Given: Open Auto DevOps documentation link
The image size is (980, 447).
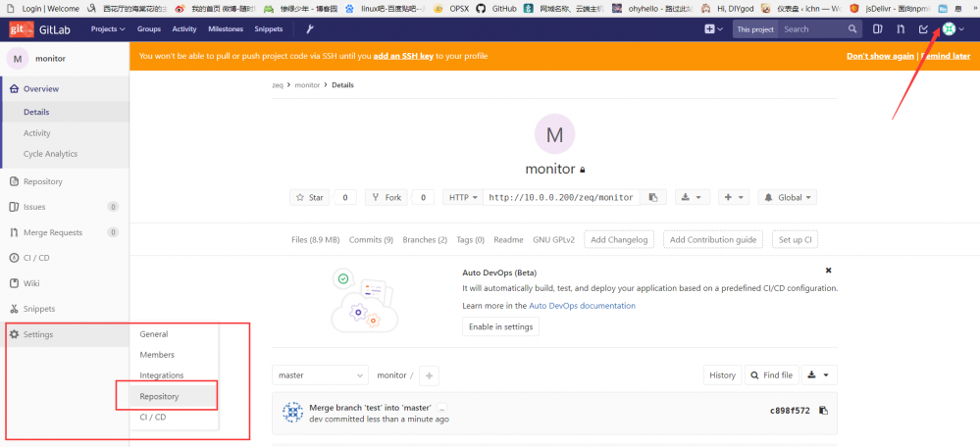Looking at the screenshot, I should click(582, 306).
